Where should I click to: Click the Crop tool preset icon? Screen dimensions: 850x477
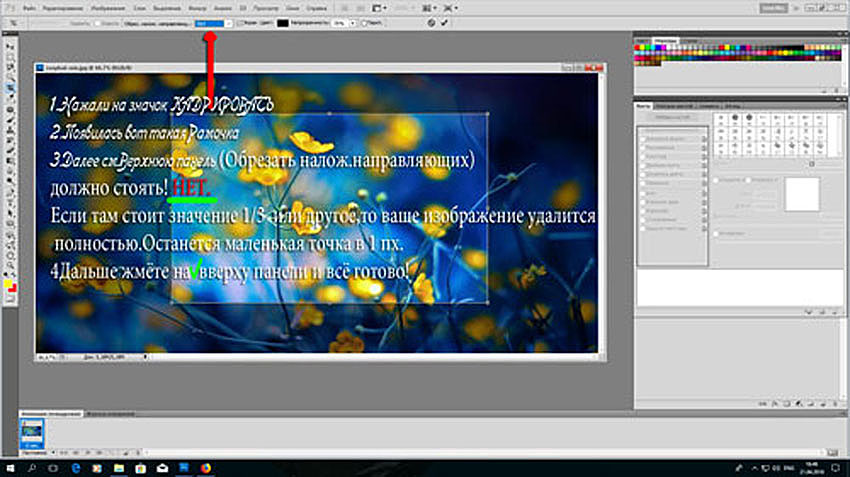[x=12, y=21]
